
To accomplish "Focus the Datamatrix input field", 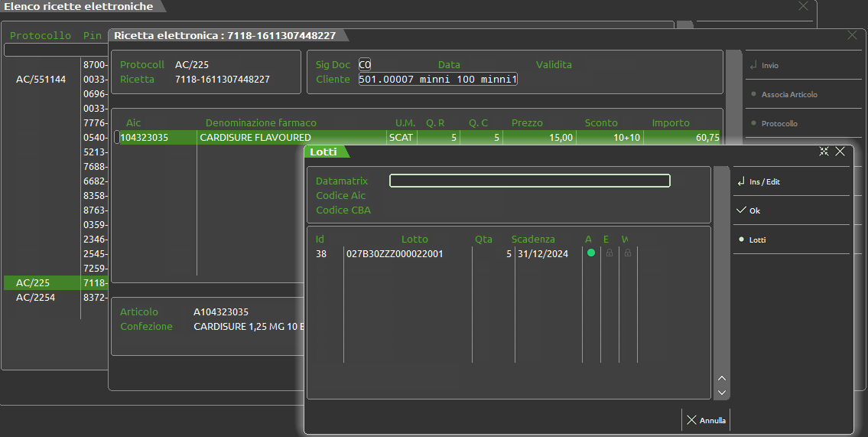I will 529,181.
